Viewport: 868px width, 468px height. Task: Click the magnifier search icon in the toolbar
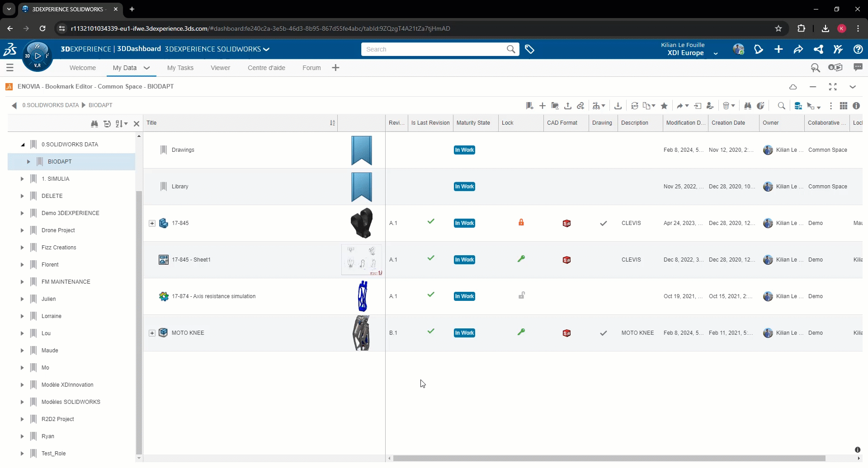click(x=781, y=106)
